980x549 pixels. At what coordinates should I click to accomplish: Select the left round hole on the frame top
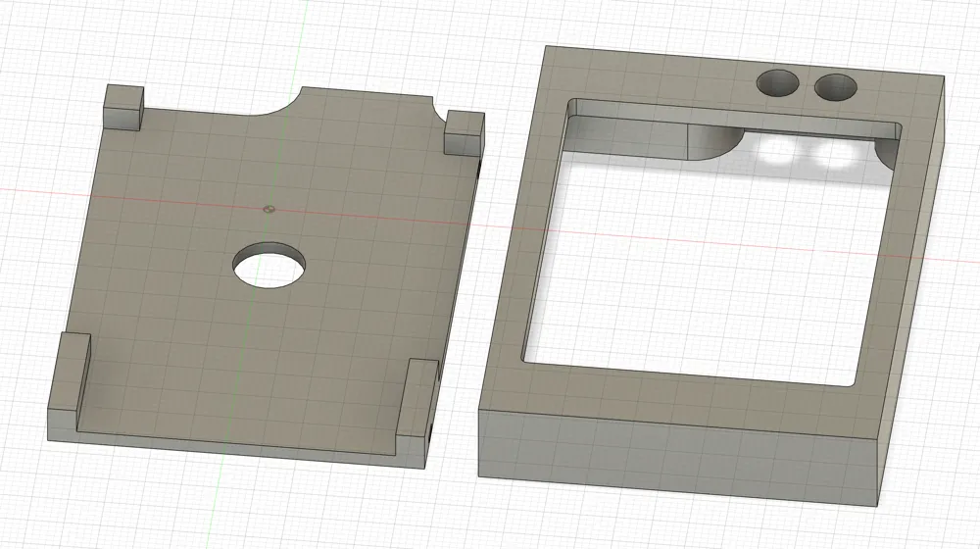[x=779, y=84]
